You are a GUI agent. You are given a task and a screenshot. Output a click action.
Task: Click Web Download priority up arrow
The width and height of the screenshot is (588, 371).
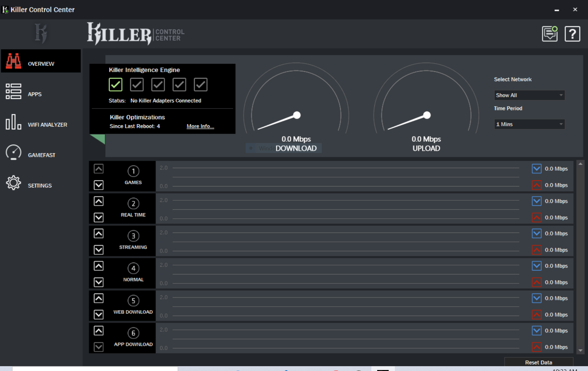pos(99,298)
